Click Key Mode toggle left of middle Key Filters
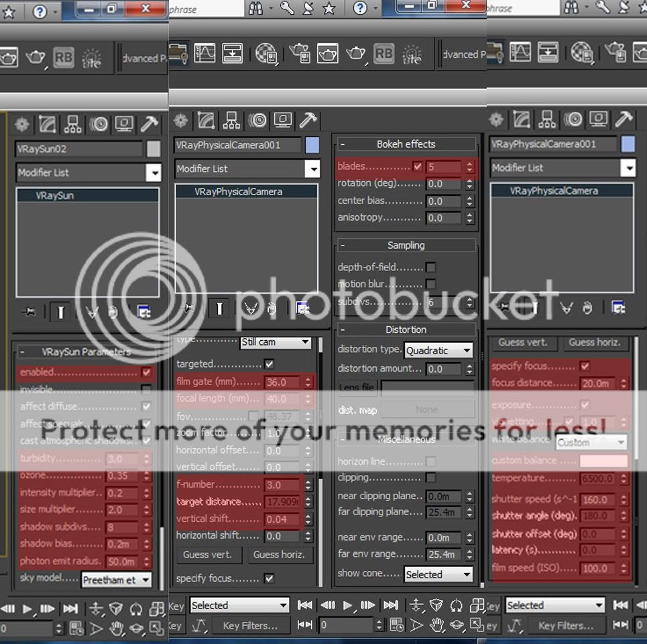This screenshot has height=644, width=647. [x=305, y=625]
